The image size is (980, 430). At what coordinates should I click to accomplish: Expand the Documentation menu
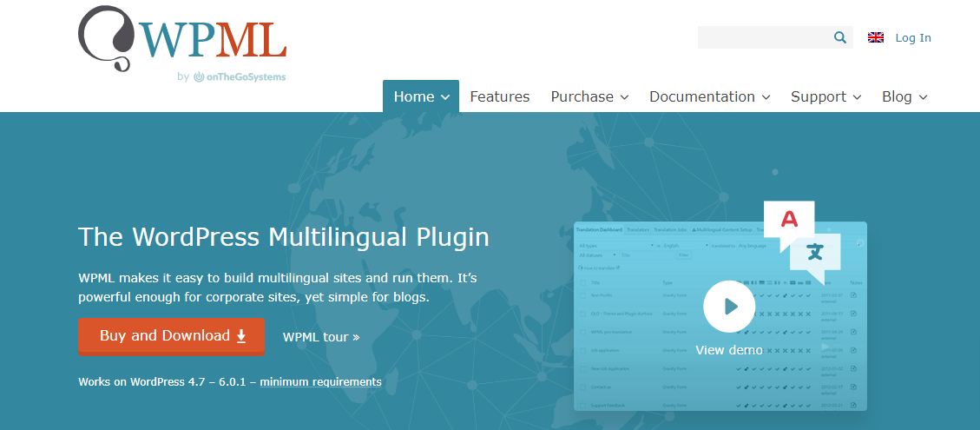coord(709,96)
